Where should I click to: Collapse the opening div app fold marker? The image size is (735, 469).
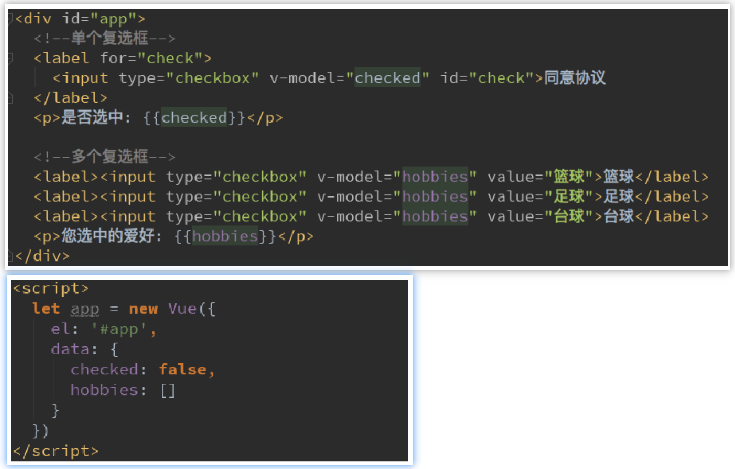pyautogui.click(x=10, y=19)
